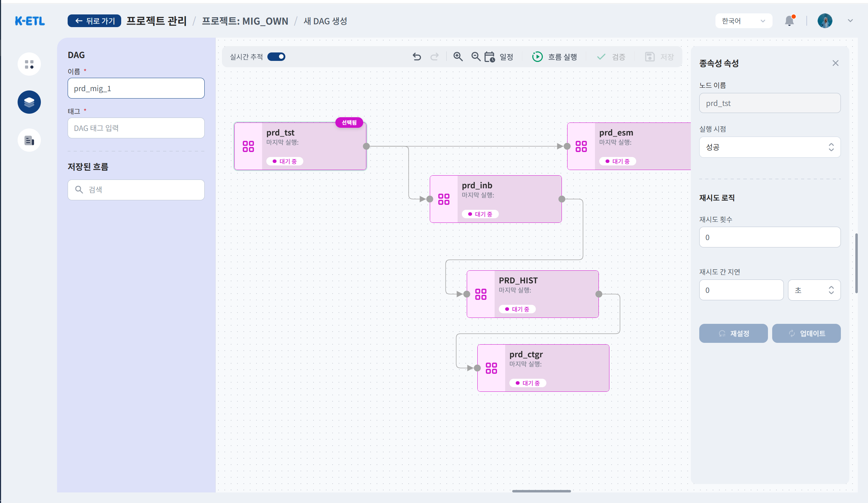The image size is (868, 503).
Task: Select the prd_inb node title
Action: click(477, 186)
